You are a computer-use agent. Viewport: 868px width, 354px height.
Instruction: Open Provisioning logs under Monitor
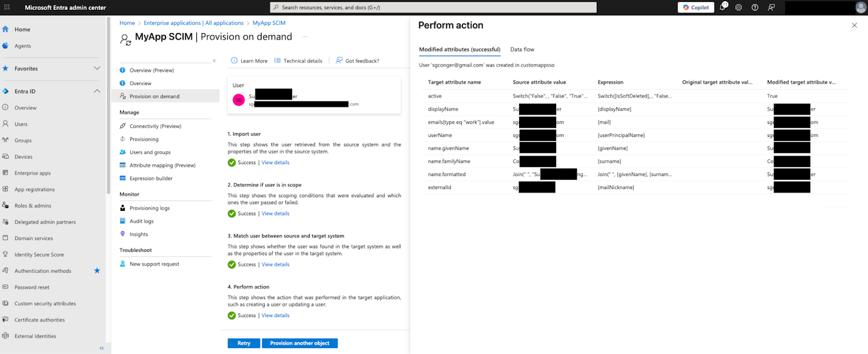150,208
